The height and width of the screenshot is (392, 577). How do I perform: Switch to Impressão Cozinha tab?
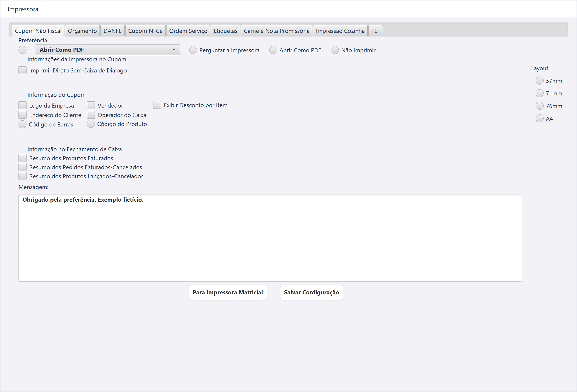(x=340, y=31)
